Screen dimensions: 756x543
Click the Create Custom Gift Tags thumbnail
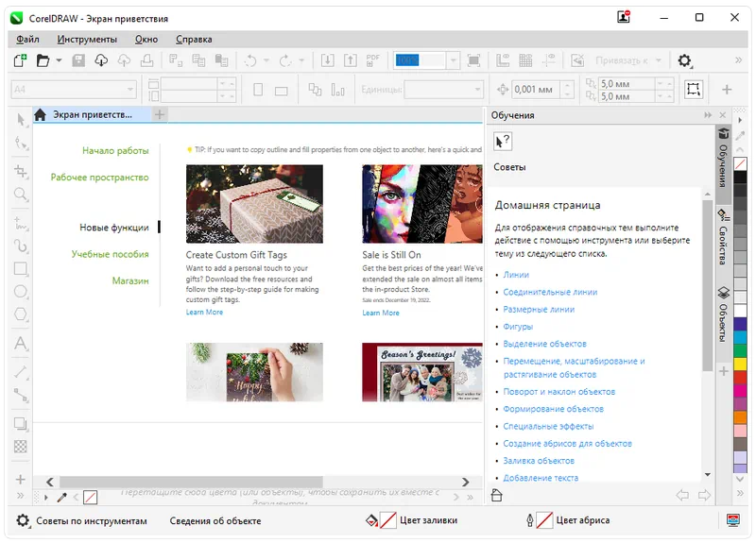(x=254, y=204)
